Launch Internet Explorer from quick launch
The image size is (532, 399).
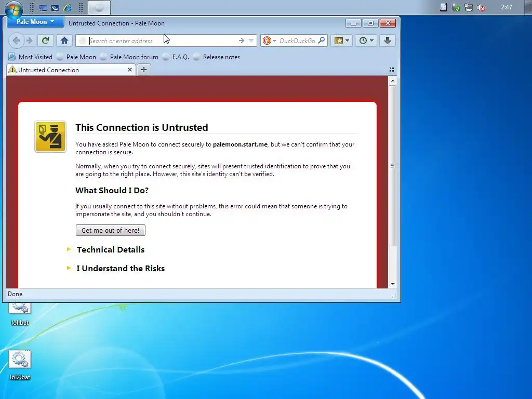point(68,7)
